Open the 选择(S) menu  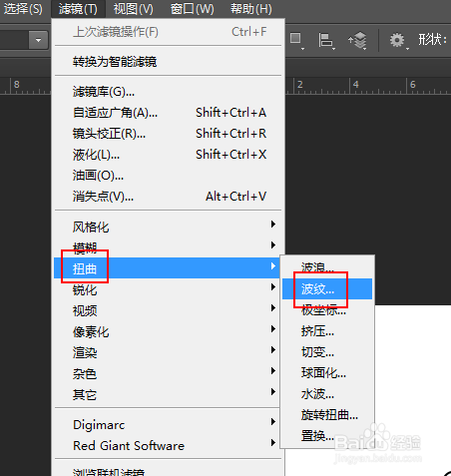point(22,9)
